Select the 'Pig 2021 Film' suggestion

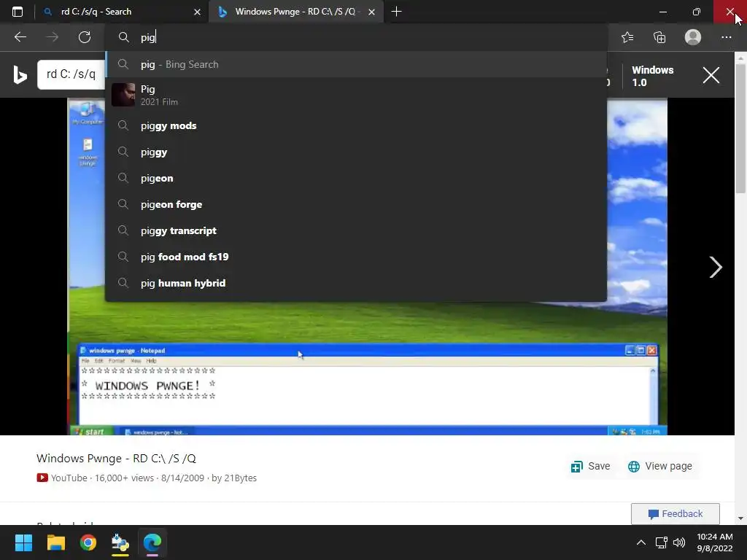click(x=356, y=95)
